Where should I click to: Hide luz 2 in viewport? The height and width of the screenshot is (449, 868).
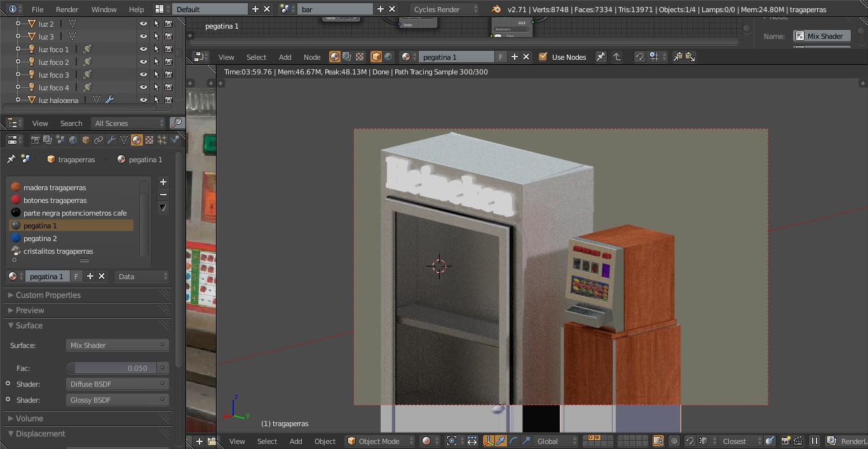144,24
